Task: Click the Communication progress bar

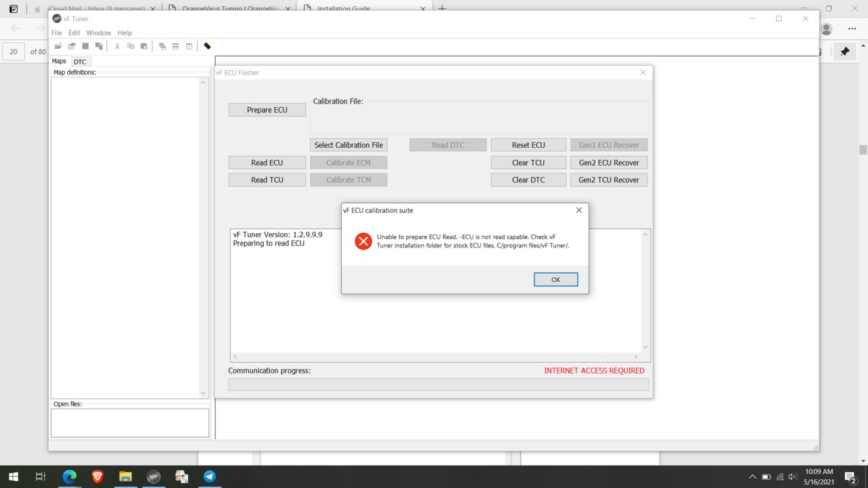Action: tap(438, 384)
